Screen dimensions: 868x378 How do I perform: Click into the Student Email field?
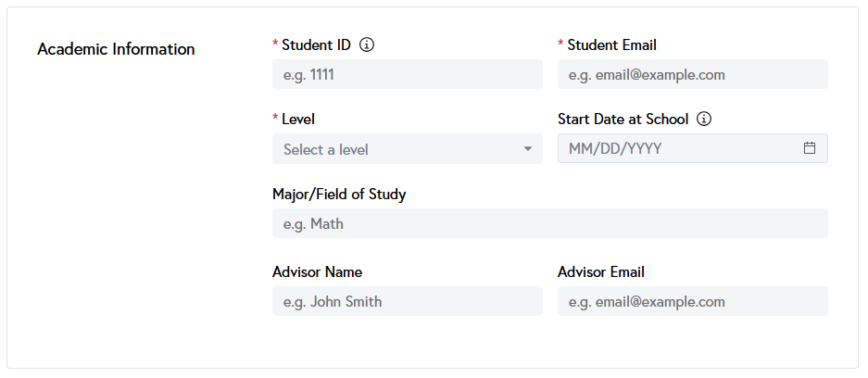click(x=693, y=75)
